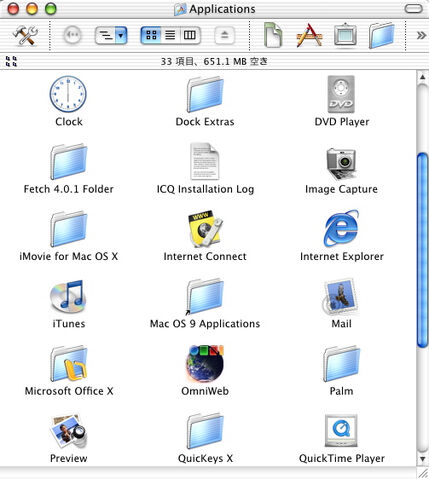Click the 'Internet Explorer' label text
This screenshot has width=429, height=479.
click(342, 256)
